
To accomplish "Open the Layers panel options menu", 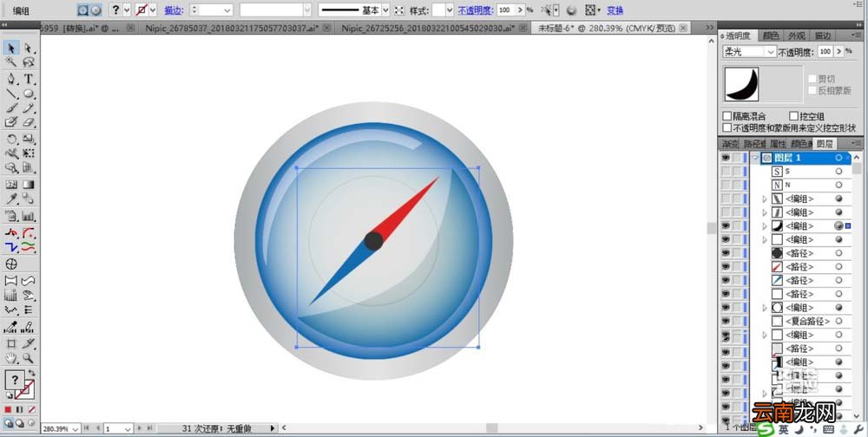I will pyautogui.click(x=857, y=144).
